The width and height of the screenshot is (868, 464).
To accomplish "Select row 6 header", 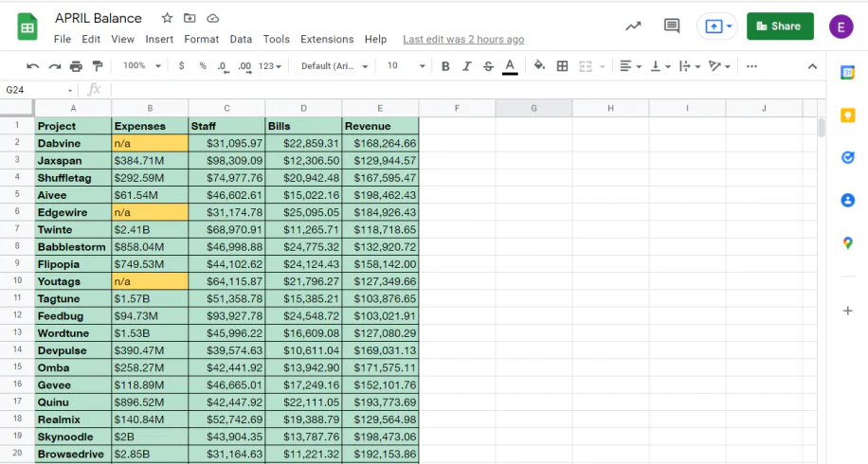I will pos(17,212).
